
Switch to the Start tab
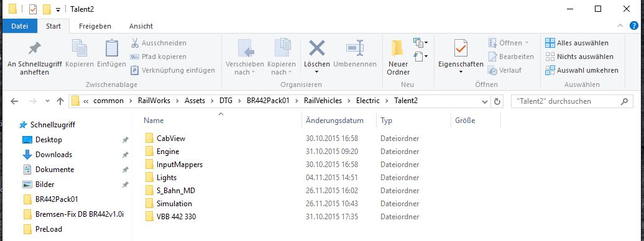point(53,26)
